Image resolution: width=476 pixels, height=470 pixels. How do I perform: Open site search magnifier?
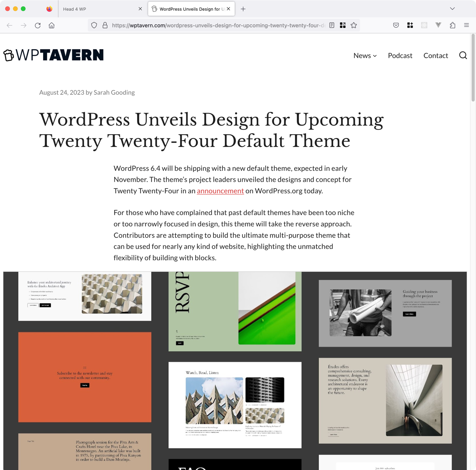click(x=463, y=55)
